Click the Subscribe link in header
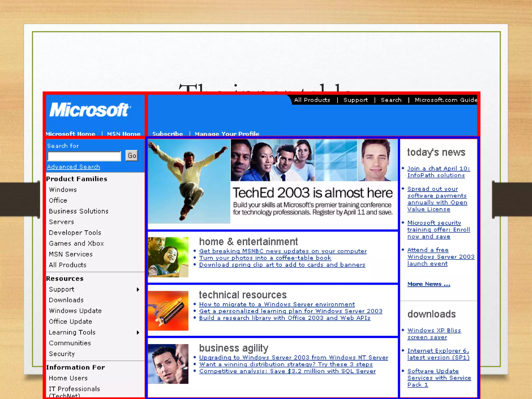This screenshot has width=532, height=399. point(168,134)
